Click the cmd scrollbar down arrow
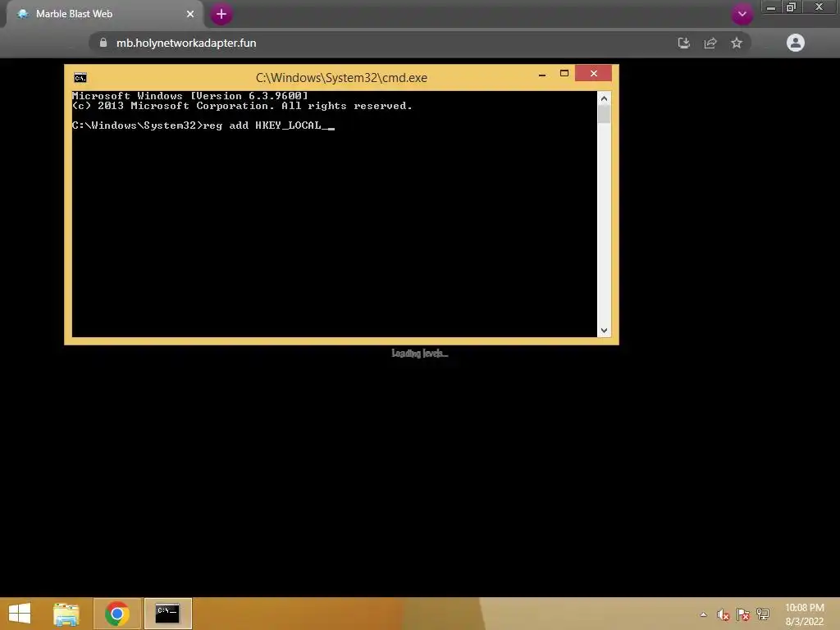 pos(605,331)
